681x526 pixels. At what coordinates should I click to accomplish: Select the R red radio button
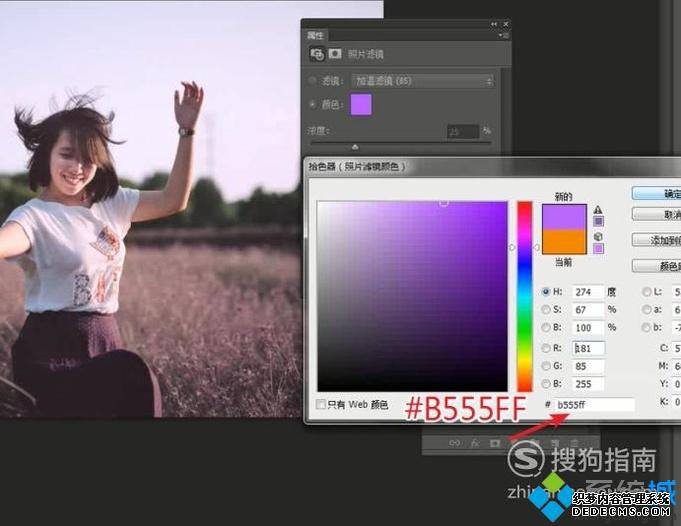pyautogui.click(x=546, y=347)
